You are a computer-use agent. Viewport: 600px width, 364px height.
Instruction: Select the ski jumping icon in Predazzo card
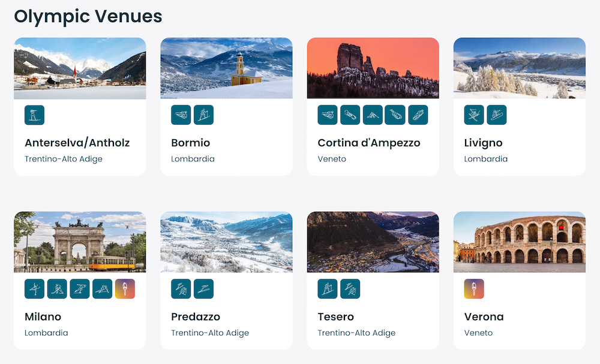point(203,289)
